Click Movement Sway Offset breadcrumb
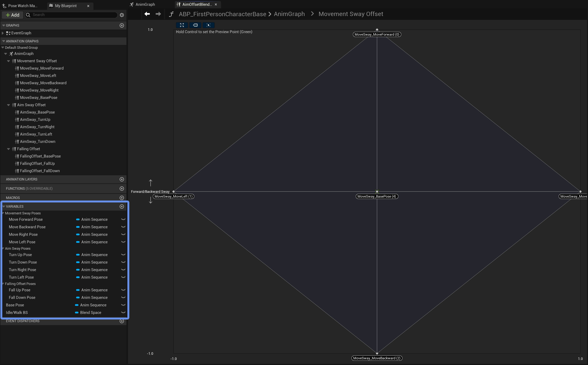This screenshot has height=365, width=588. pos(351,14)
